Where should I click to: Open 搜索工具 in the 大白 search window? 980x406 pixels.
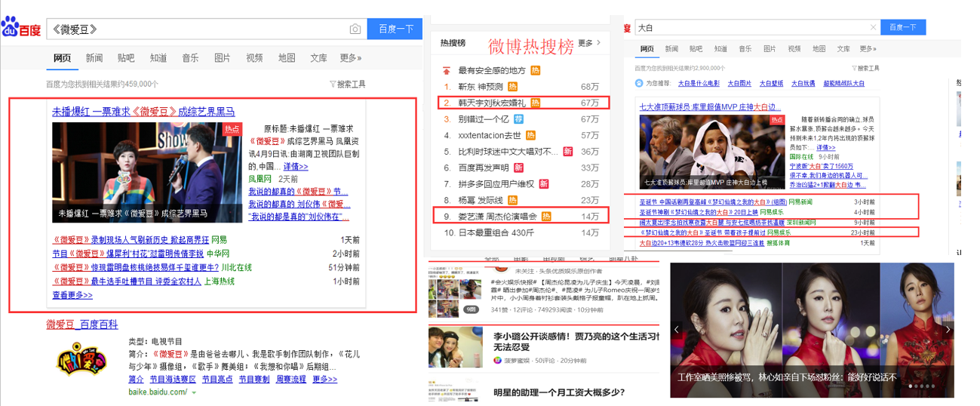click(866, 69)
